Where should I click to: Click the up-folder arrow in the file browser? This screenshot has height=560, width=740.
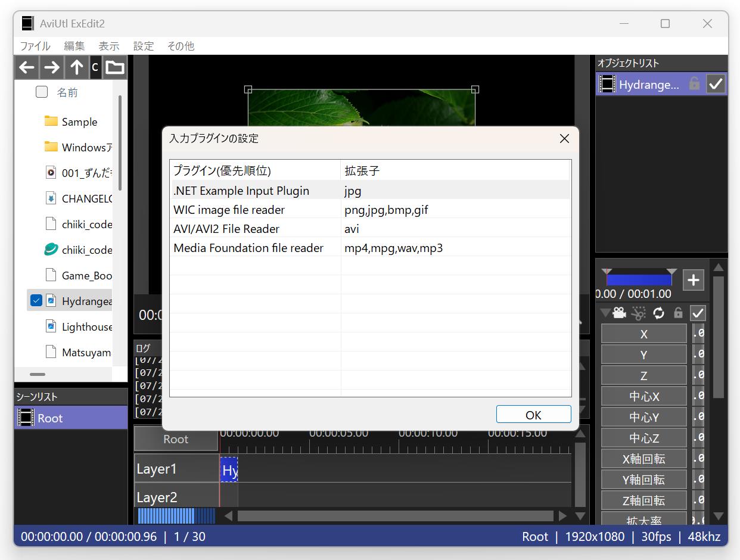point(77,67)
